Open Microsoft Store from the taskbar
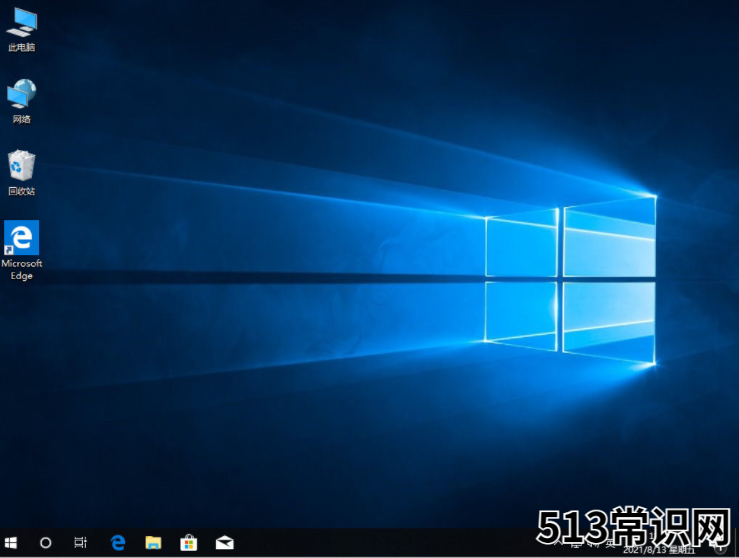This screenshot has height=558, width=739. (189, 543)
